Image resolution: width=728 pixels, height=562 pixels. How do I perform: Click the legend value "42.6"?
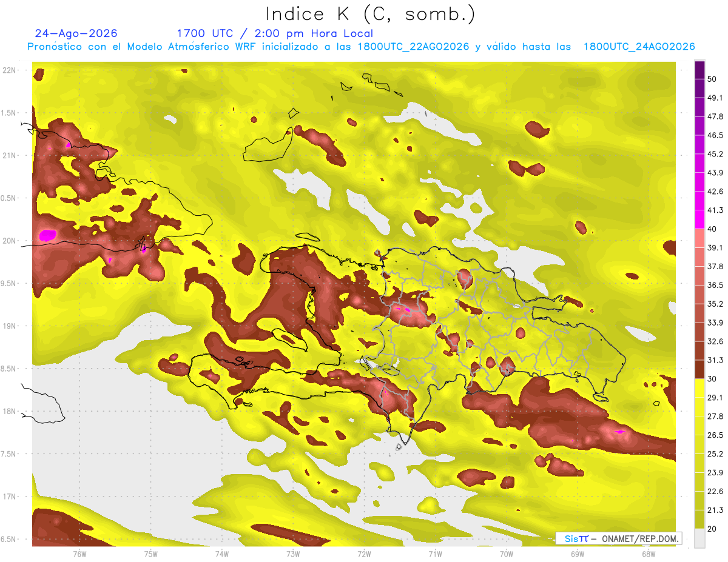point(715,192)
